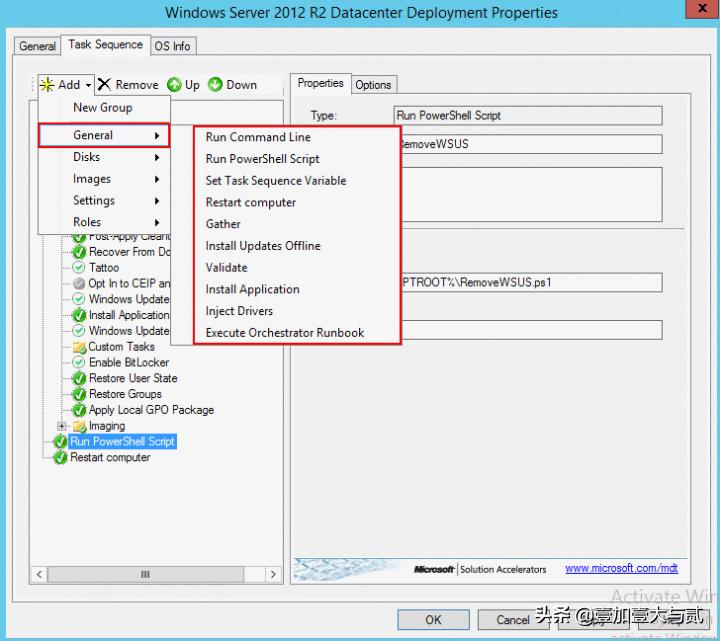Expand the Roles submenu
The height and width of the screenshot is (641, 720).
(x=104, y=222)
